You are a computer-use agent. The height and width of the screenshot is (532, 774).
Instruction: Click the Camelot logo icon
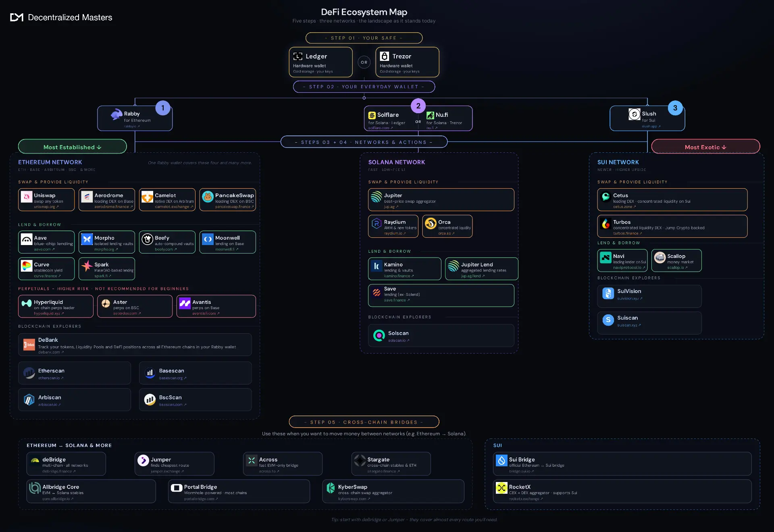coord(148,197)
